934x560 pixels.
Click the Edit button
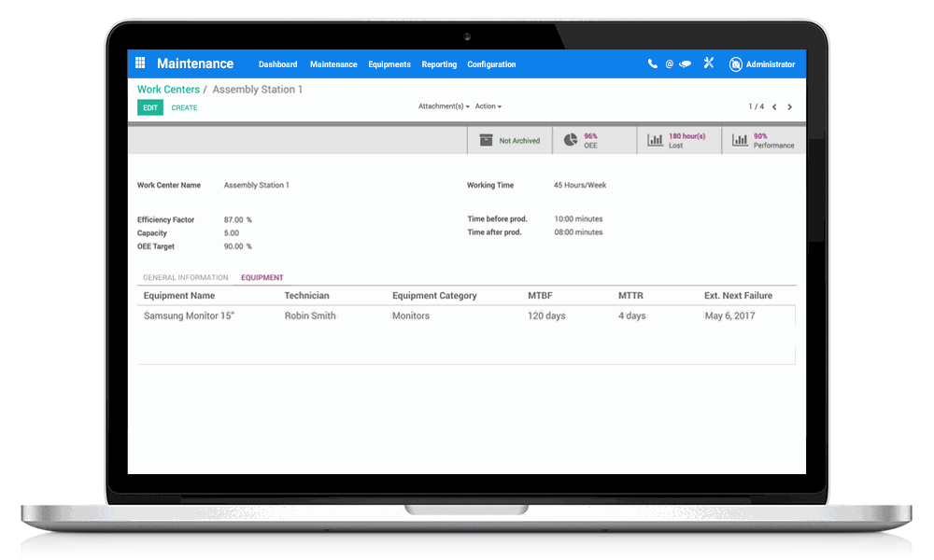[x=149, y=107]
